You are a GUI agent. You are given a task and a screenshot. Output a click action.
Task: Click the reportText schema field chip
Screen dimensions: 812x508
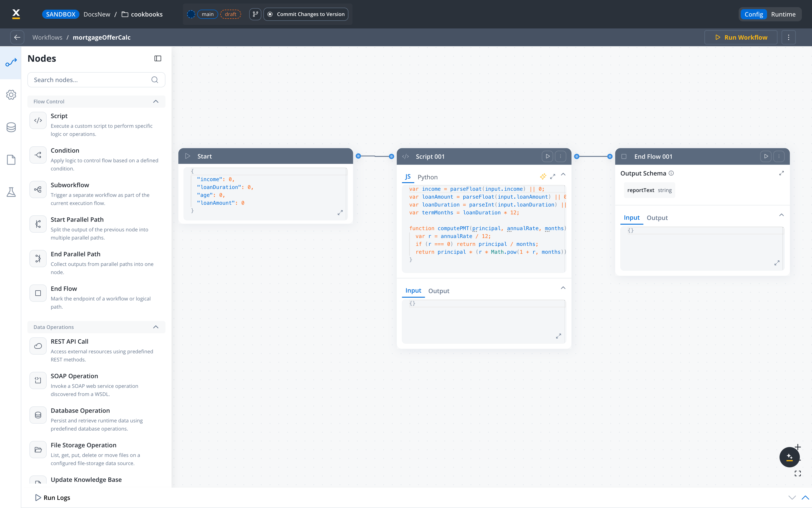(x=649, y=190)
